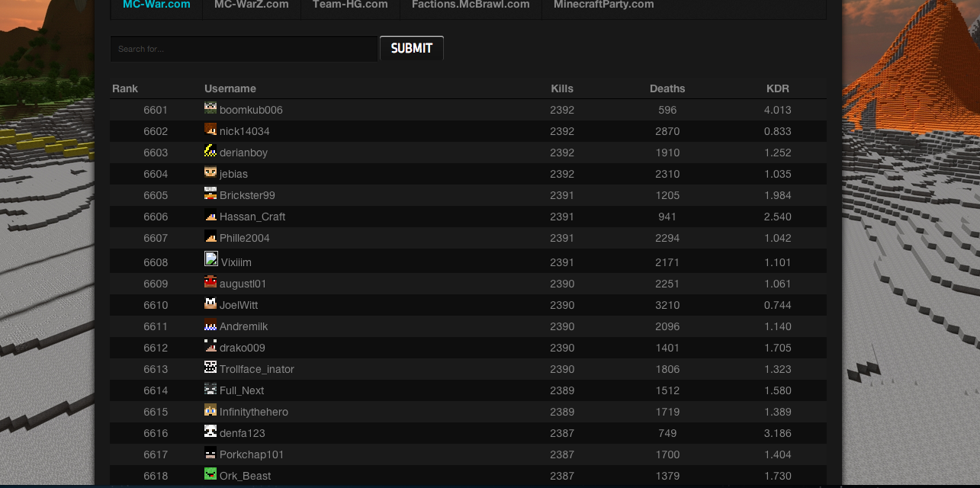
Task: Click Infinitythehero's avatar icon
Action: [210, 410]
